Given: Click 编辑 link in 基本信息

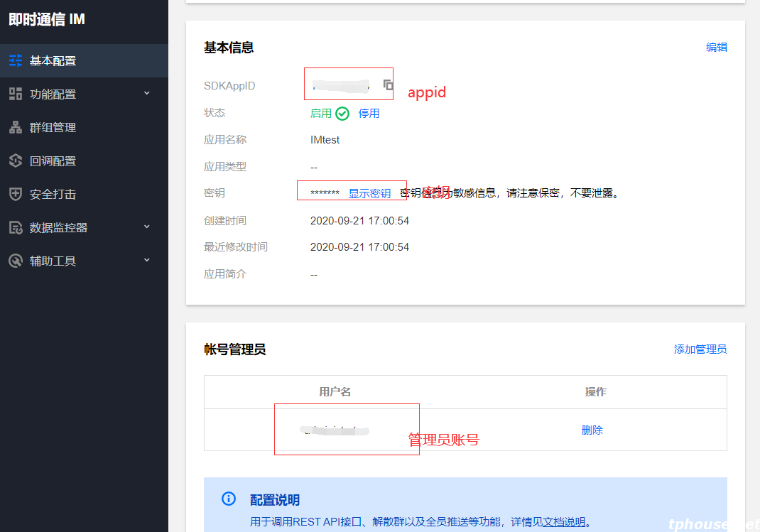Looking at the screenshot, I should tap(717, 47).
